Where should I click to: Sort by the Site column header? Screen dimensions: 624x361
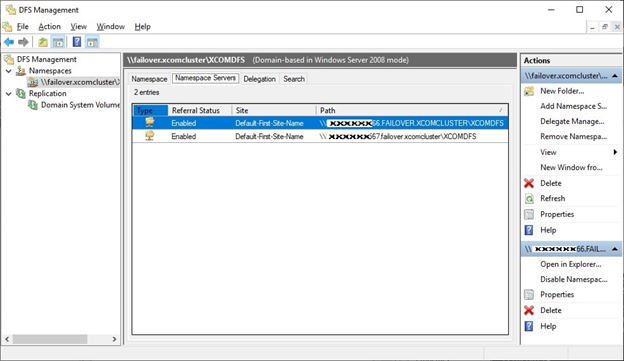[x=274, y=110]
